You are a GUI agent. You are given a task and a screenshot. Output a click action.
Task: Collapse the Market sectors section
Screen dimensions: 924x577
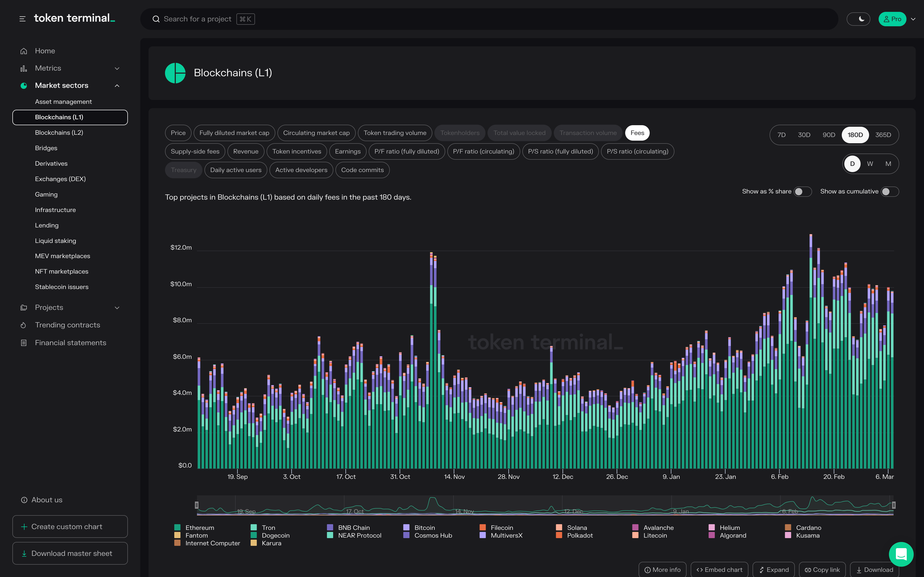pyautogui.click(x=117, y=86)
